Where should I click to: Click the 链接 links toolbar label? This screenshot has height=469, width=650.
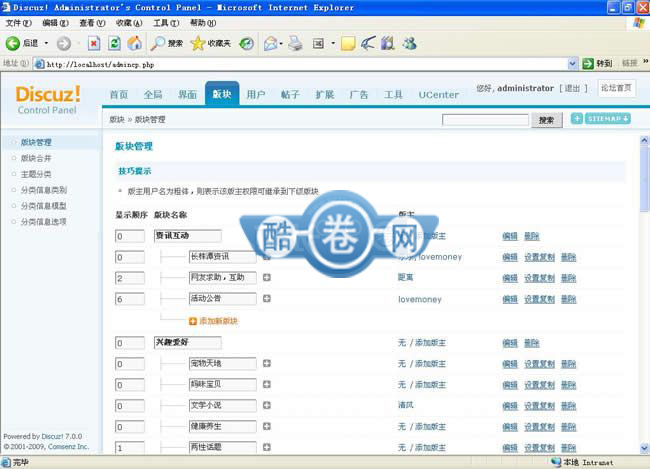tap(630, 63)
